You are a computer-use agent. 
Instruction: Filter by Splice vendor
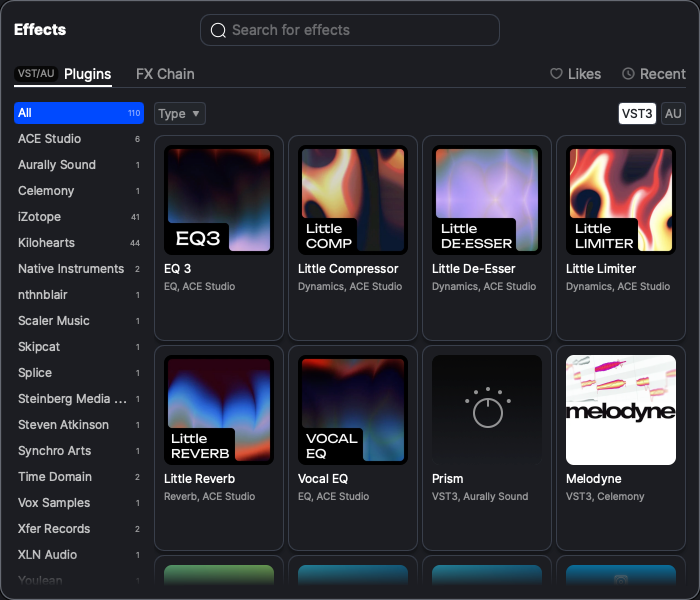coord(79,373)
